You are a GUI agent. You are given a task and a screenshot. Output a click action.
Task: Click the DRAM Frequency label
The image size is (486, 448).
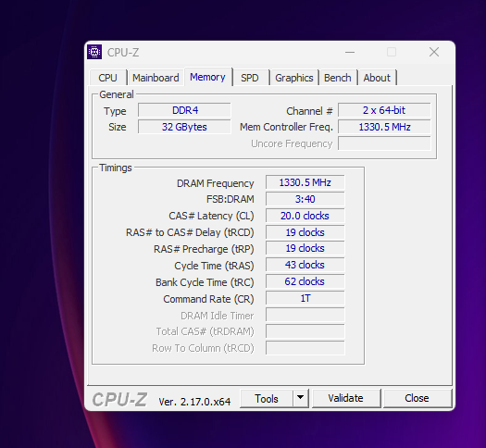click(215, 183)
